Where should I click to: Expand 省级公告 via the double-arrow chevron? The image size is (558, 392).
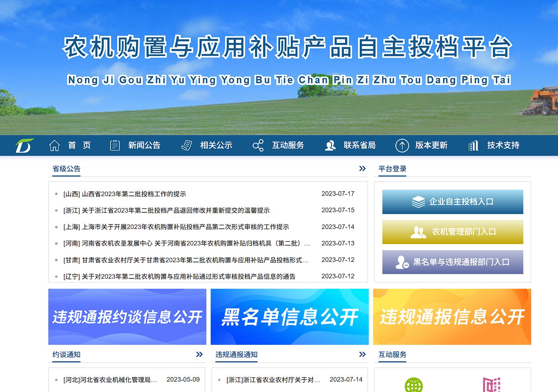[x=362, y=169]
